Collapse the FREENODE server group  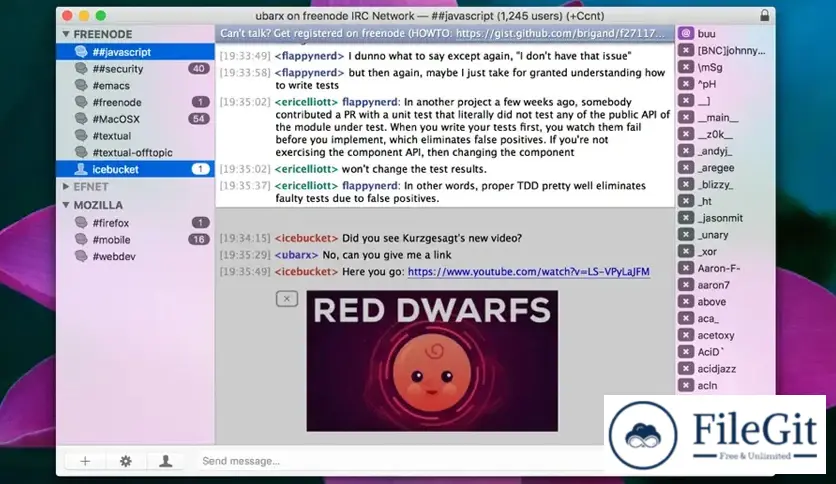tap(66, 34)
